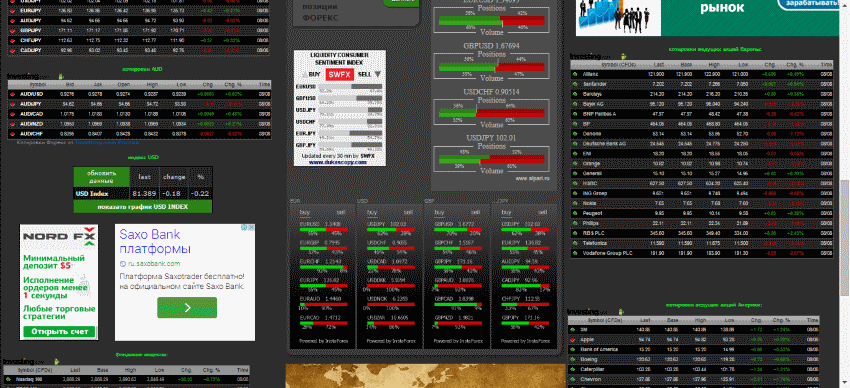This screenshot has height=388, width=850.
Task: Click 'Chg. %' column header in European stocks table
Action: (796, 64)
